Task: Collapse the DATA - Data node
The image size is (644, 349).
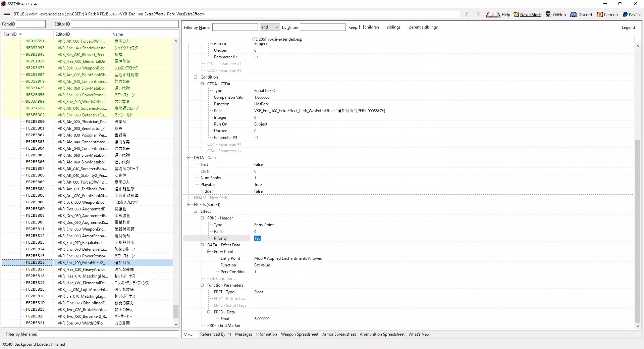Action: (189, 158)
